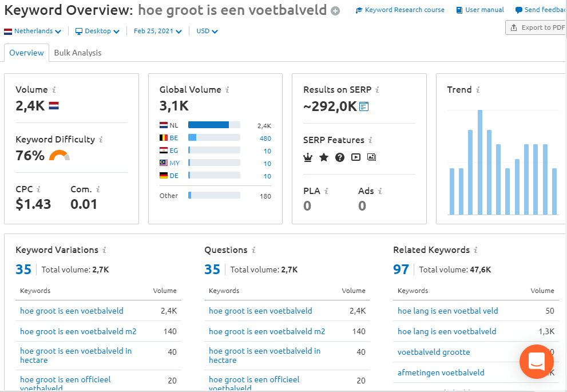Viewport: 567px width, 392px height.
Task: Click the PLA info icon
Action: coord(326,191)
